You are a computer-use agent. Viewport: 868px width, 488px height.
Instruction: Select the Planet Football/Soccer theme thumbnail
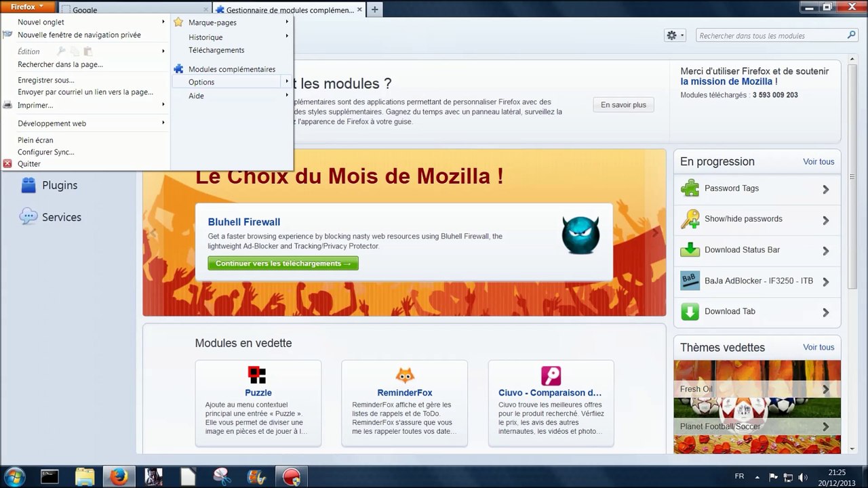click(x=757, y=417)
